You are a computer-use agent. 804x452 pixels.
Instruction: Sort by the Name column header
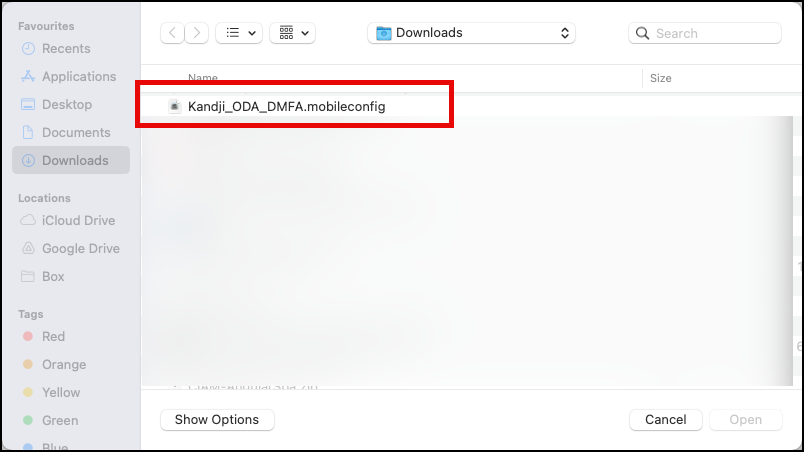203,77
